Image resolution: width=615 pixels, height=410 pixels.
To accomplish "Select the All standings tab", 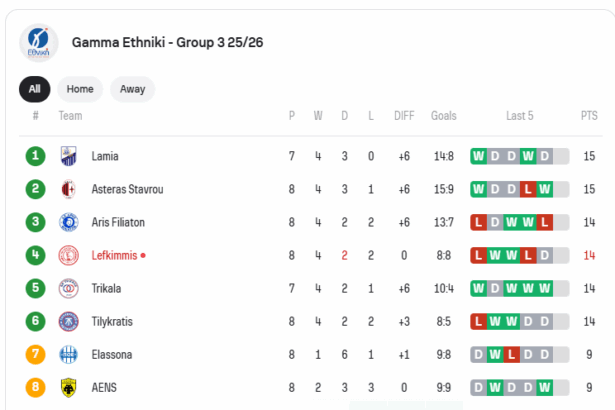I will point(34,89).
